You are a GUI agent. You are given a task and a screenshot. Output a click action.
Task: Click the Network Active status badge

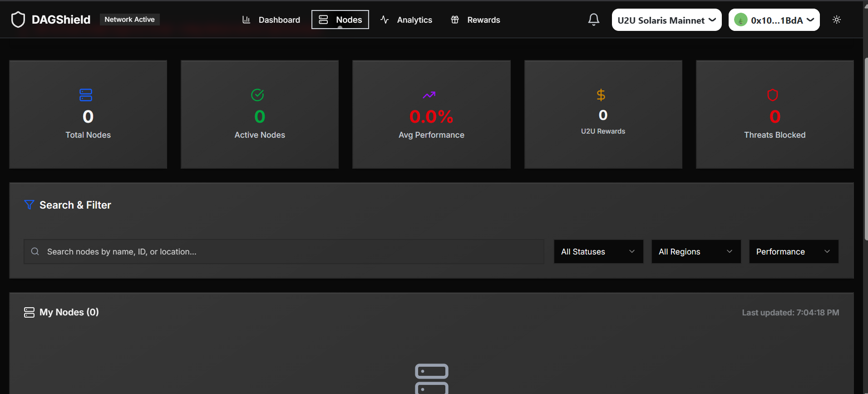pos(129,20)
